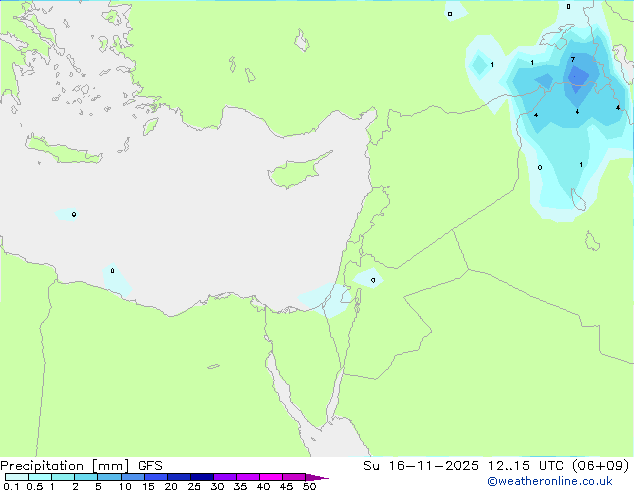Click the island of Crete on the map
The width and height of the screenshot is (634, 490).
point(63,150)
